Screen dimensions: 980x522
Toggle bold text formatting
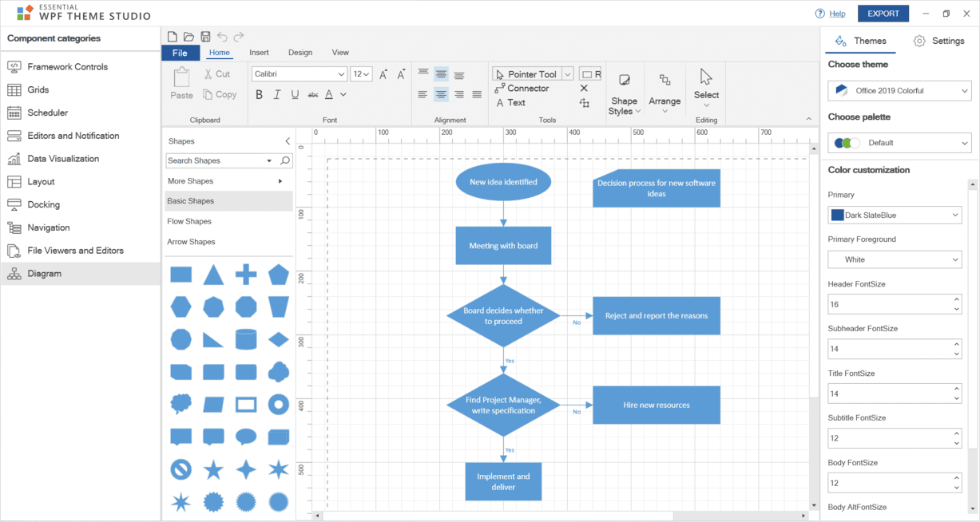pyautogui.click(x=259, y=93)
